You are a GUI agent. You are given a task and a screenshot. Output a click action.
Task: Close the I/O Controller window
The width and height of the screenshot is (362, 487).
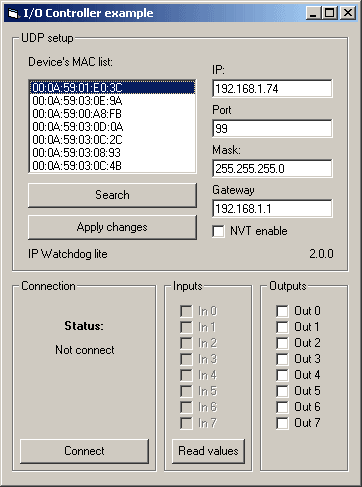pyautogui.click(x=348, y=13)
